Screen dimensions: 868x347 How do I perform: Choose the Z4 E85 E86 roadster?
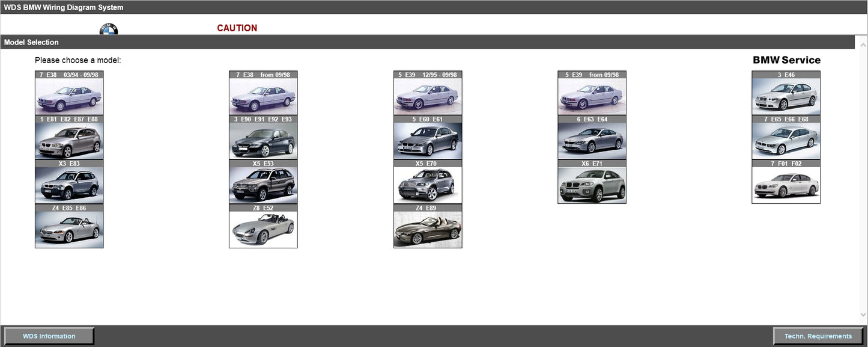[69, 229]
